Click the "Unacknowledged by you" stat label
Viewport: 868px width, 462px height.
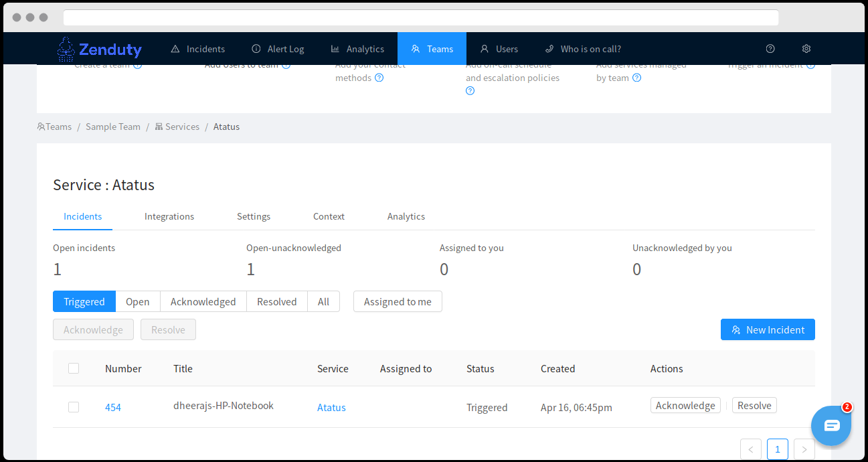(x=682, y=248)
